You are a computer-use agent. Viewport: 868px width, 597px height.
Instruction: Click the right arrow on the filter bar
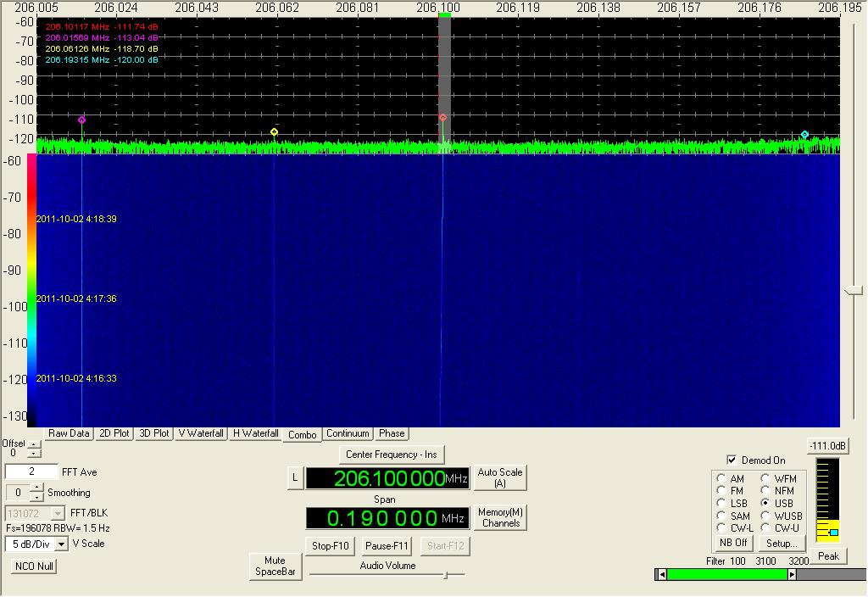pyautogui.click(x=793, y=575)
